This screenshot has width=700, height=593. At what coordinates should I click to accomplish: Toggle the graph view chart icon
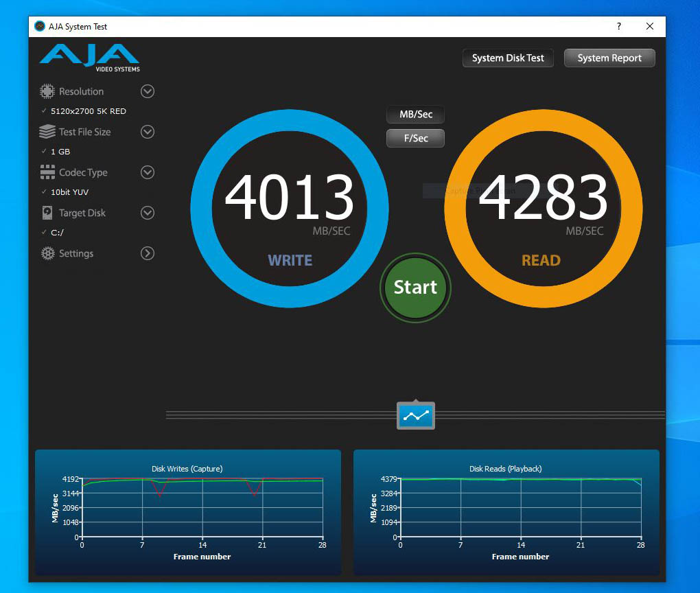(x=416, y=415)
